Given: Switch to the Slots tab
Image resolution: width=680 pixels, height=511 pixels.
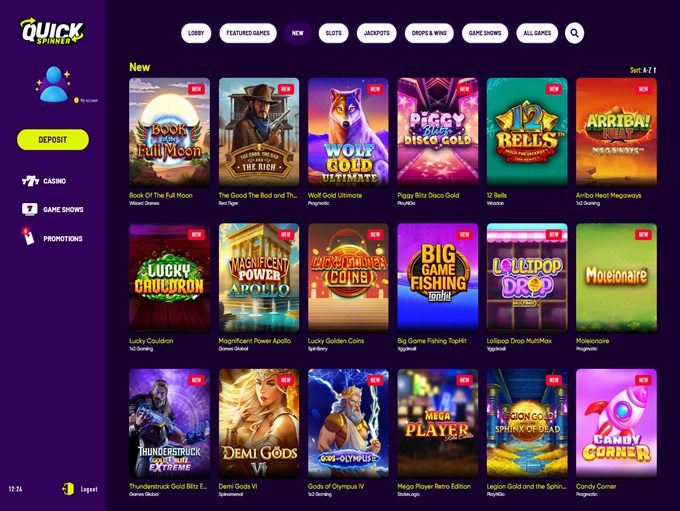Looking at the screenshot, I should (333, 33).
